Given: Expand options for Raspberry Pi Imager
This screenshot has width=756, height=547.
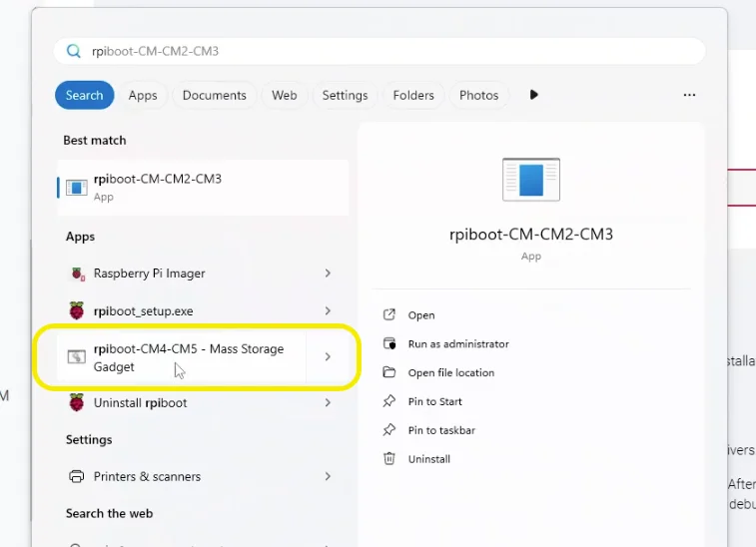Looking at the screenshot, I should (x=328, y=273).
